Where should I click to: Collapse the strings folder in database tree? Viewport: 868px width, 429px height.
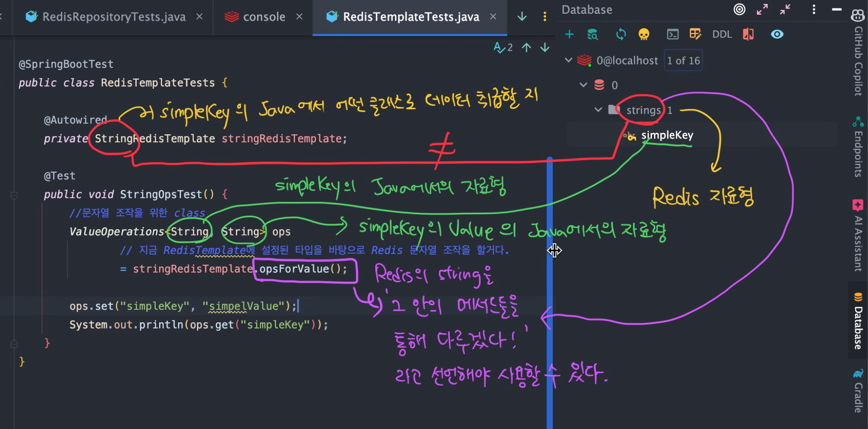(x=597, y=110)
